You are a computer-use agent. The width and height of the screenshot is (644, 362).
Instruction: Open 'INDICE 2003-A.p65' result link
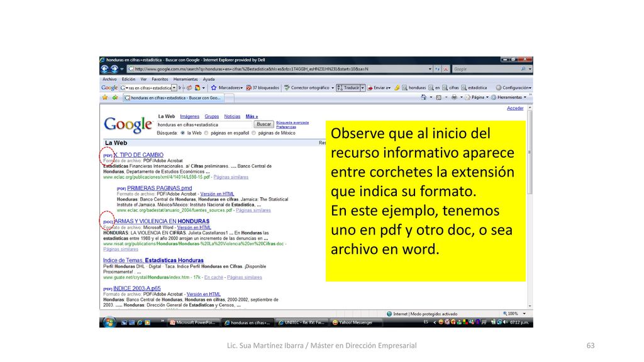click(x=136, y=288)
